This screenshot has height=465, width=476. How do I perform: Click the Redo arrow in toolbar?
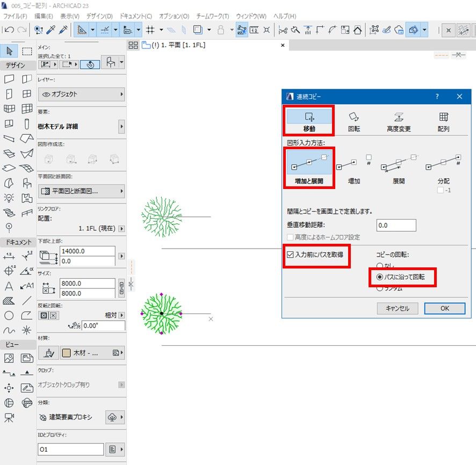coord(21,30)
